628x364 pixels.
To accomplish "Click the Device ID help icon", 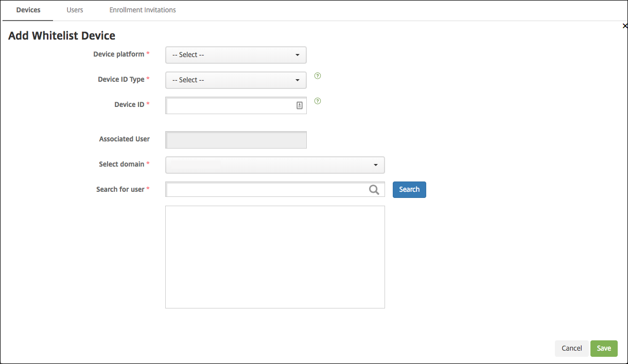I will pyautogui.click(x=318, y=101).
